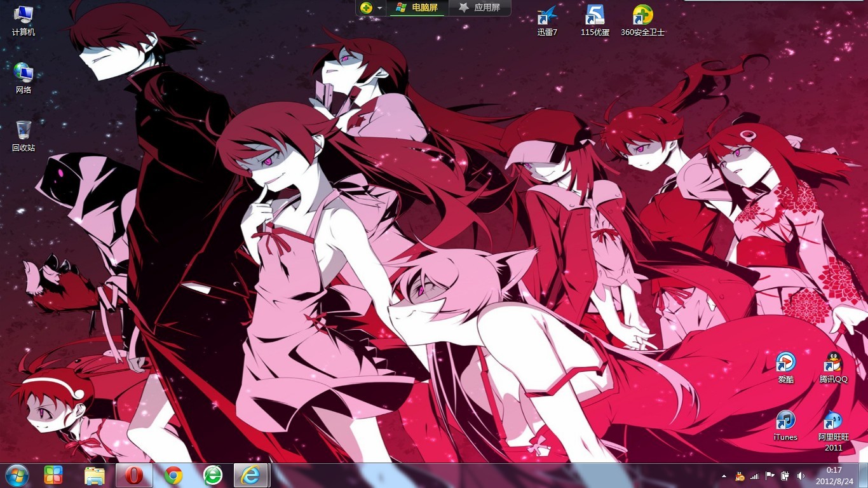Select the 网络 (Network) desktop icon
This screenshot has width=868, height=488.
(24, 78)
